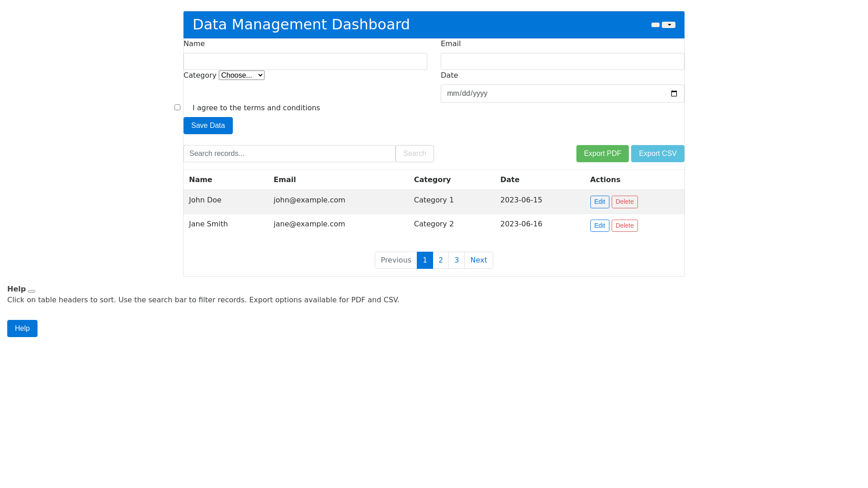The height and width of the screenshot is (488, 868).
Task: Open the caret dropdown in dashboard header
Action: (669, 25)
